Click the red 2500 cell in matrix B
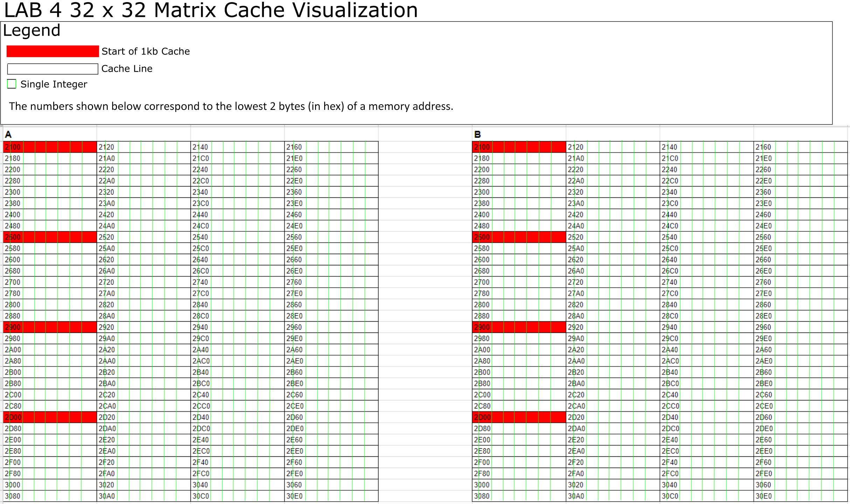This screenshot has width=850, height=504. pos(519,237)
